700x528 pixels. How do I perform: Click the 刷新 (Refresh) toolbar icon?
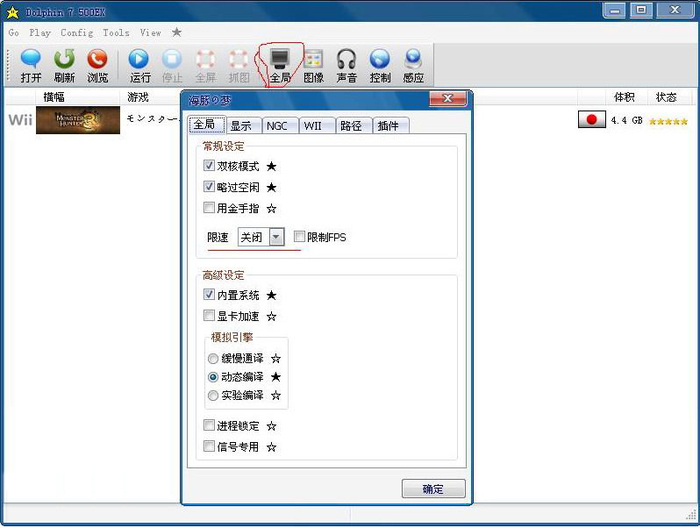64,65
